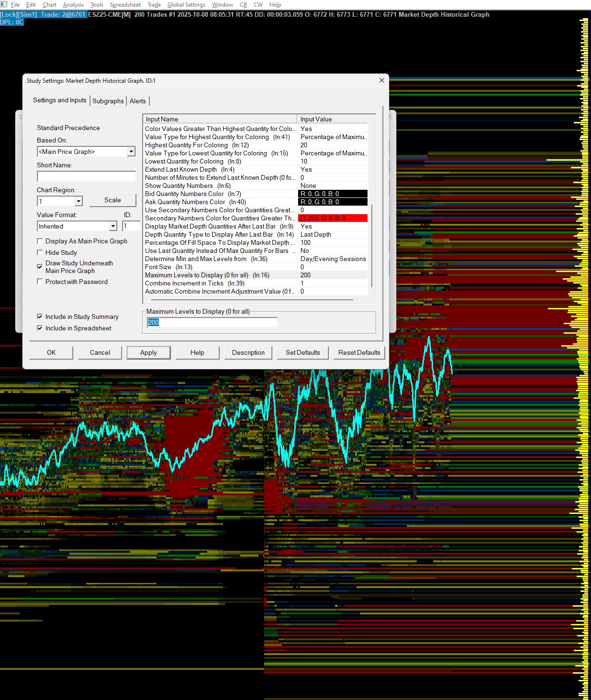This screenshot has width=591, height=700.
Task: Select the Font Size input row
Action: point(256,267)
